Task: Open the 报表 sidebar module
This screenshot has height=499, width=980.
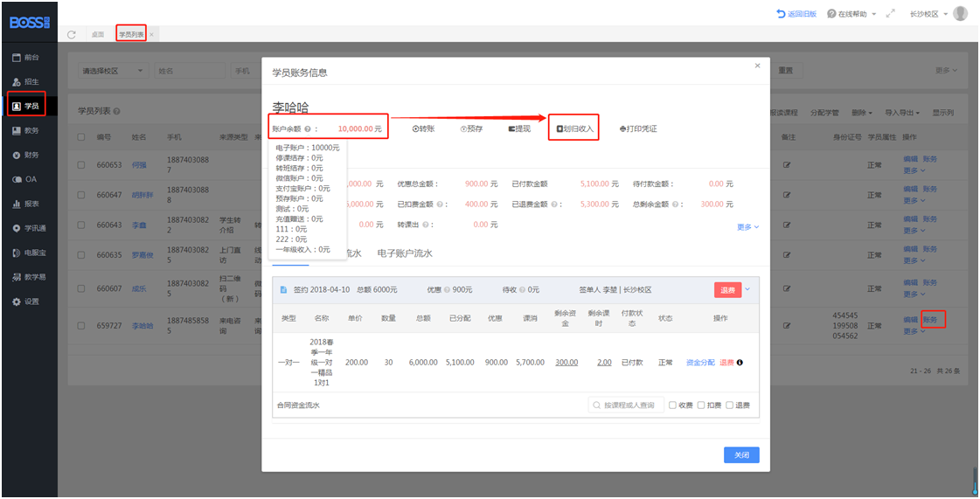Action: coord(26,204)
